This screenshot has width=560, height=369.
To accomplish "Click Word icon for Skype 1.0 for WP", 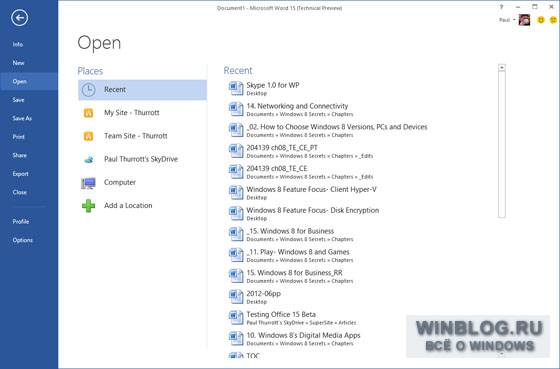I will (x=236, y=88).
